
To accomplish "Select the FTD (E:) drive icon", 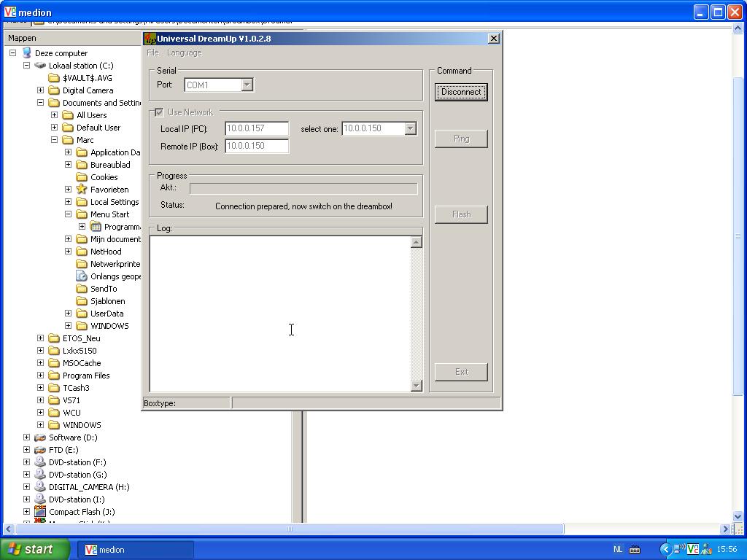I will point(40,449).
